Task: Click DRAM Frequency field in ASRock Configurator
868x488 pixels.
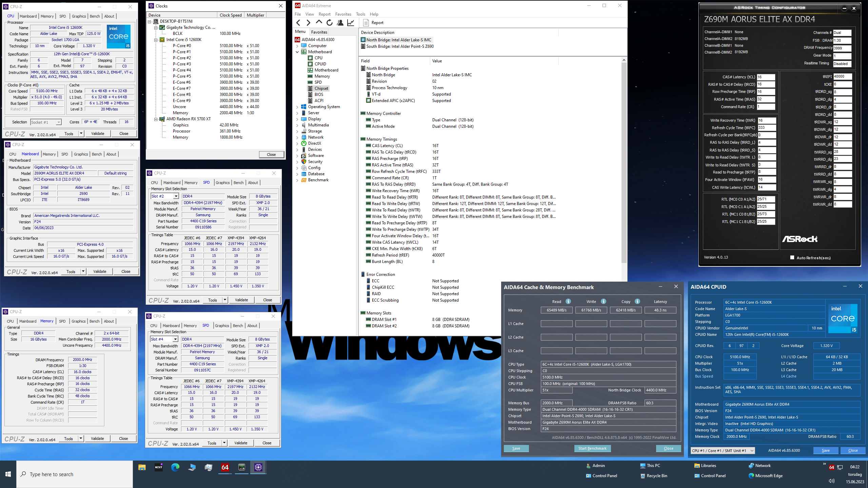Action: tap(842, 48)
